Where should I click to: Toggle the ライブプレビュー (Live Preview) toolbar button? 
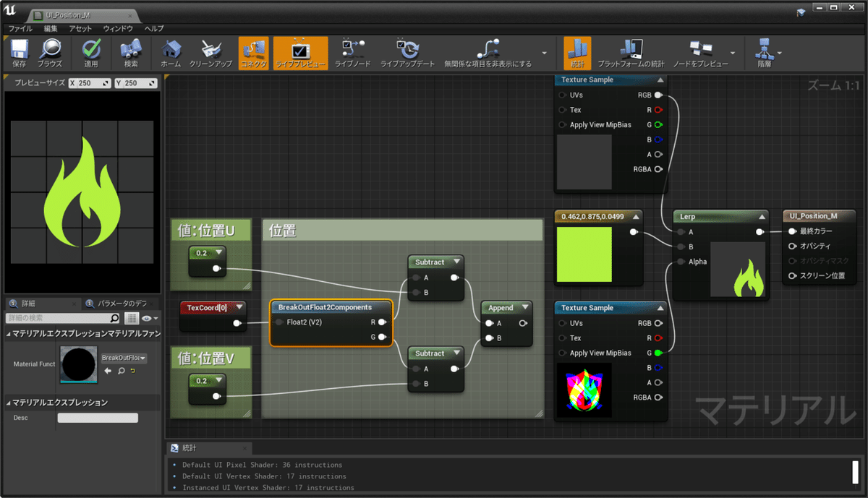click(x=300, y=53)
